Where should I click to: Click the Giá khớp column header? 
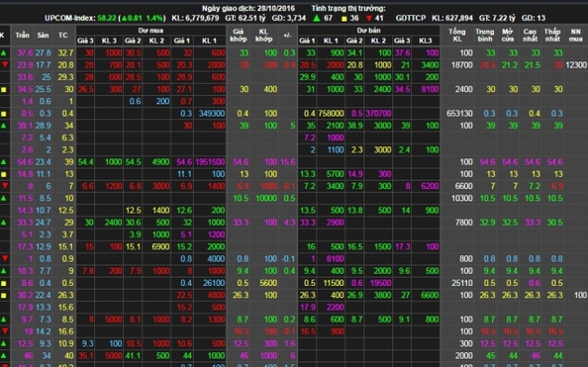pyautogui.click(x=239, y=36)
